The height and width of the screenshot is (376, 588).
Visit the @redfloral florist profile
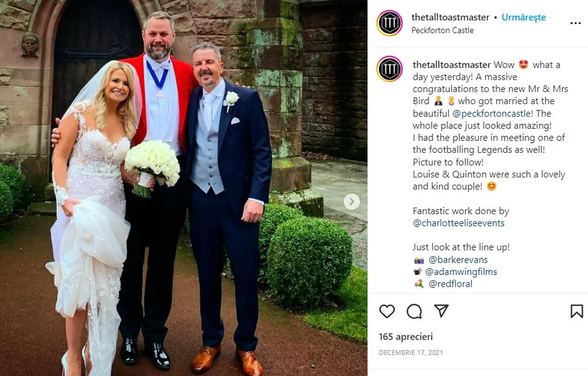click(x=450, y=284)
